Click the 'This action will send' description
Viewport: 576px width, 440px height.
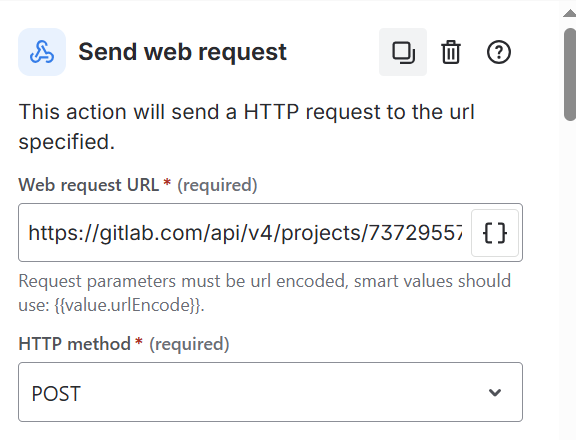point(247,127)
